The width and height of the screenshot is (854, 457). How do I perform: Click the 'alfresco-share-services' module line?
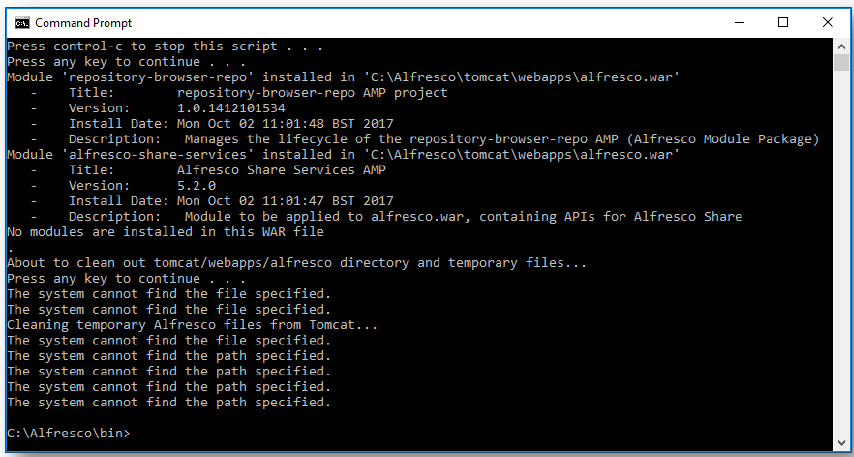tap(344, 154)
